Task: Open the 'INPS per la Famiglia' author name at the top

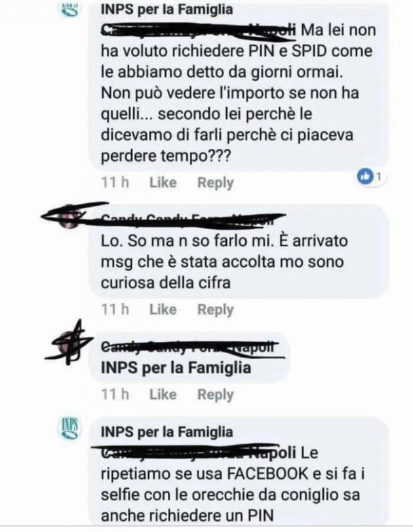Action: tap(167, 9)
